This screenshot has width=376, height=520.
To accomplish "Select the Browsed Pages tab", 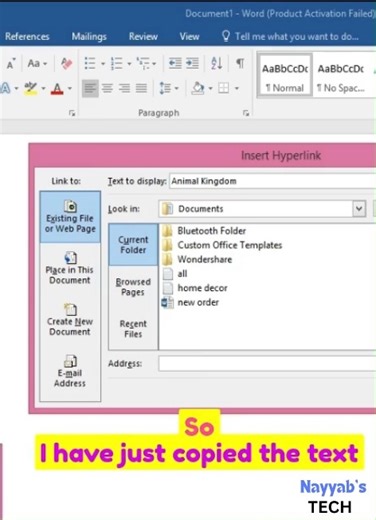I will click(133, 287).
